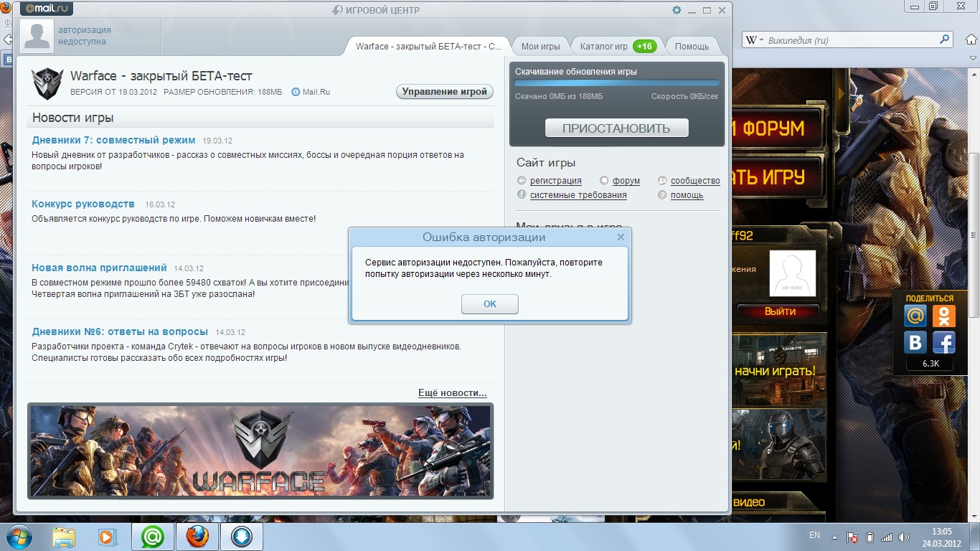Open the search engine dropdown next to W
The width and height of the screenshot is (980, 551).
tap(755, 40)
